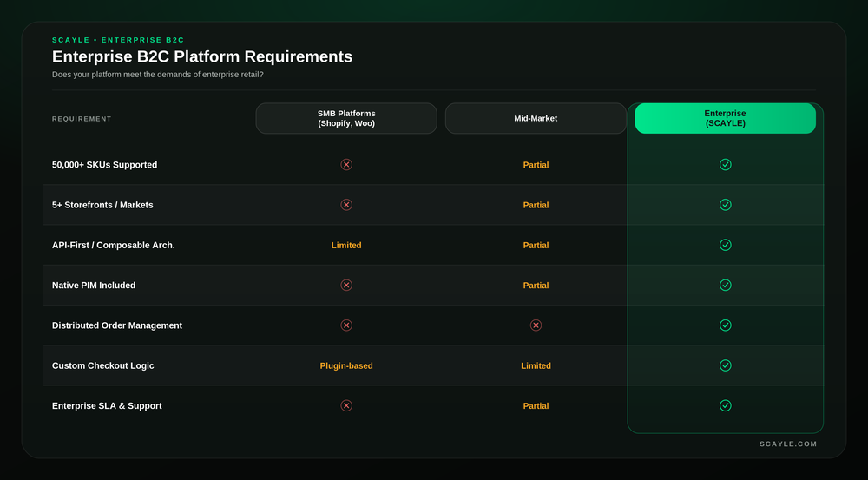This screenshot has height=480, width=868.
Task: Click the SCAYLE green checkmark for 5+ Storefronts / Markets
Action: coord(725,205)
